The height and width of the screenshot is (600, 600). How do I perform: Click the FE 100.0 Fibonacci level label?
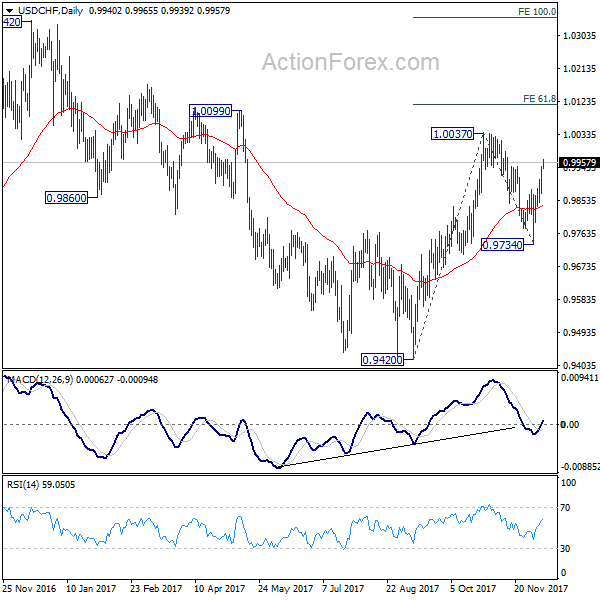[537, 11]
